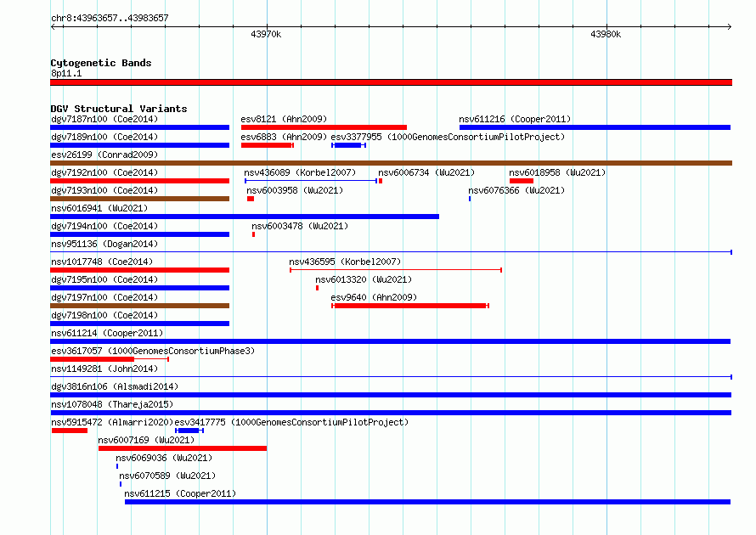The width and height of the screenshot is (756, 535).
Task: Select the red esv8121 variant bar
Action: pos(324,127)
